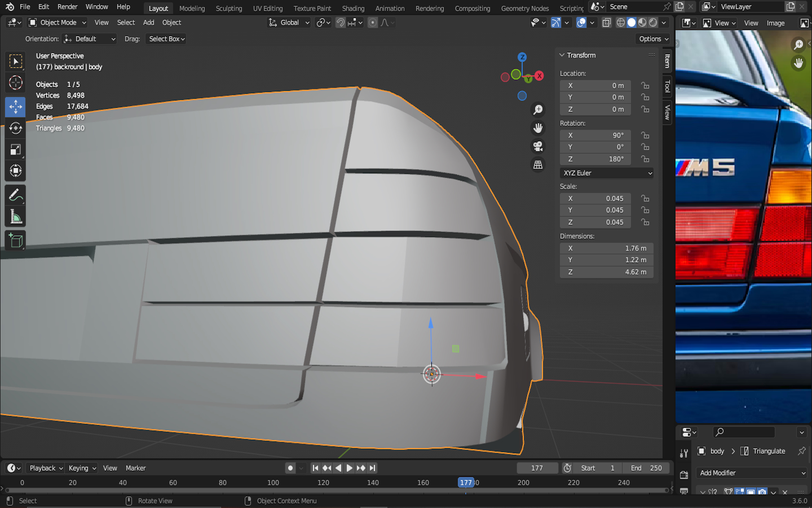812x508 pixels.
Task: Toggle the preview range clock button
Action: pyautogui.click(x=567, y=468)
